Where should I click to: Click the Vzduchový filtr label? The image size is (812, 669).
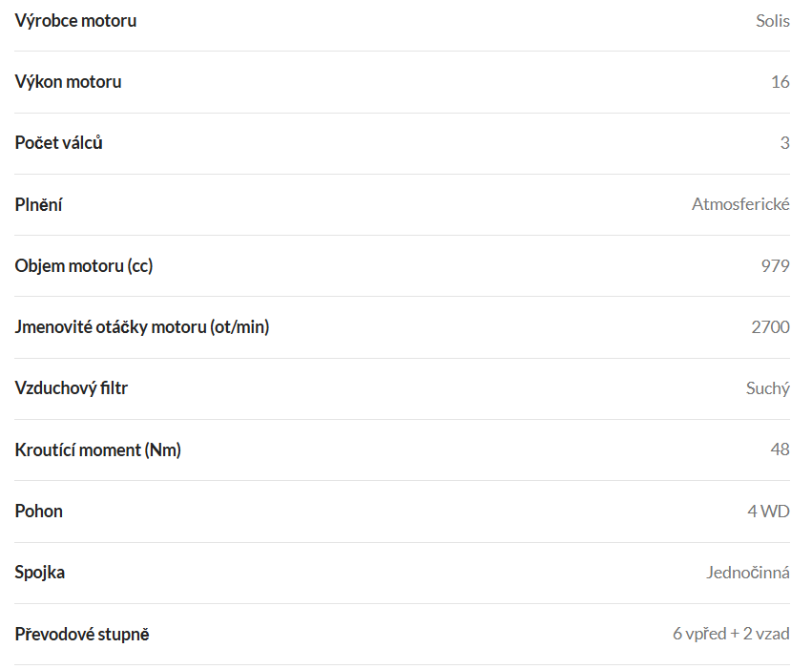(x=72, y=387)
